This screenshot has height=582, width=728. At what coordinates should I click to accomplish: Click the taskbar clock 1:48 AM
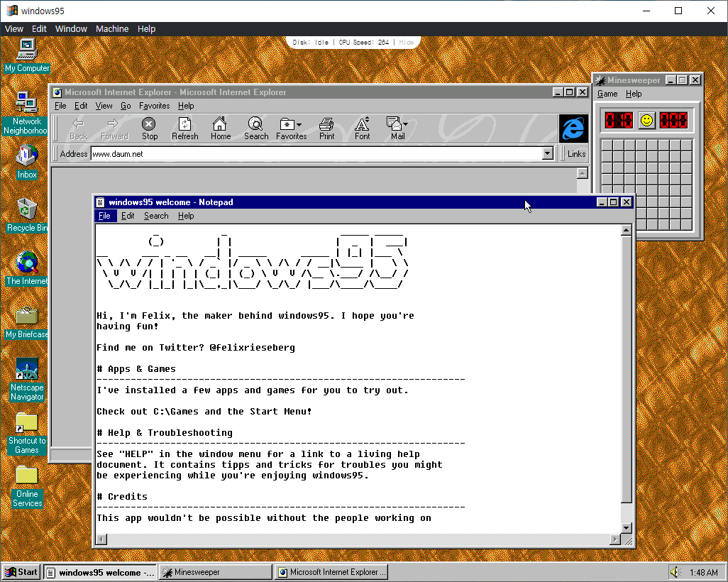[703, 573]
